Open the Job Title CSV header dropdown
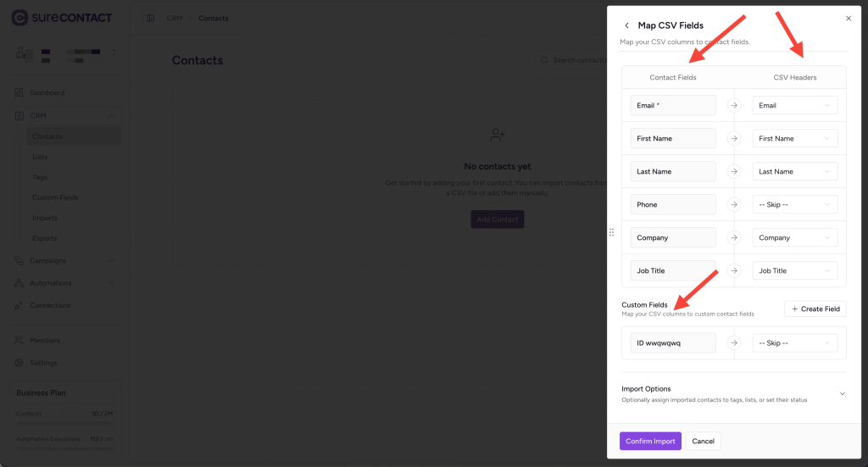 (794, 271)
